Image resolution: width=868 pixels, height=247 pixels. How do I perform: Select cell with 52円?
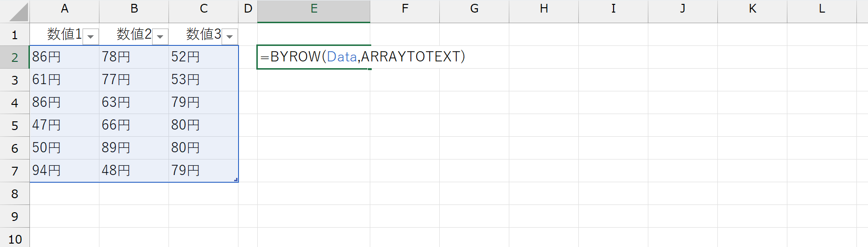203,57
